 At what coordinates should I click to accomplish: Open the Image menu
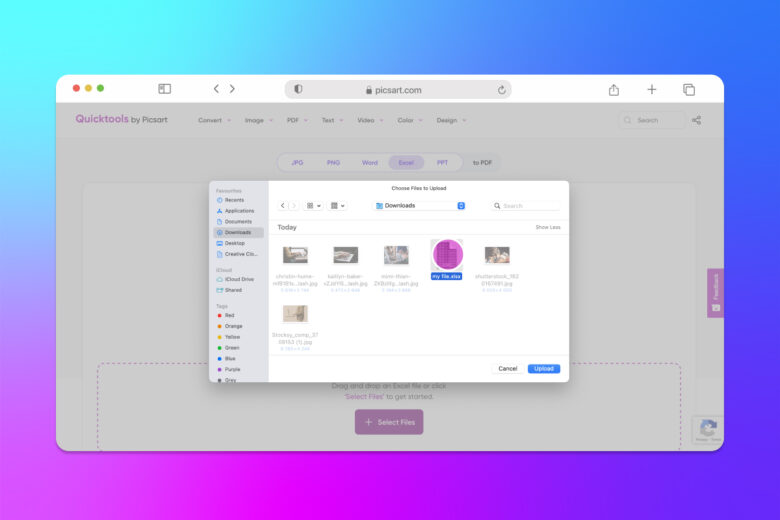point(259,120)
